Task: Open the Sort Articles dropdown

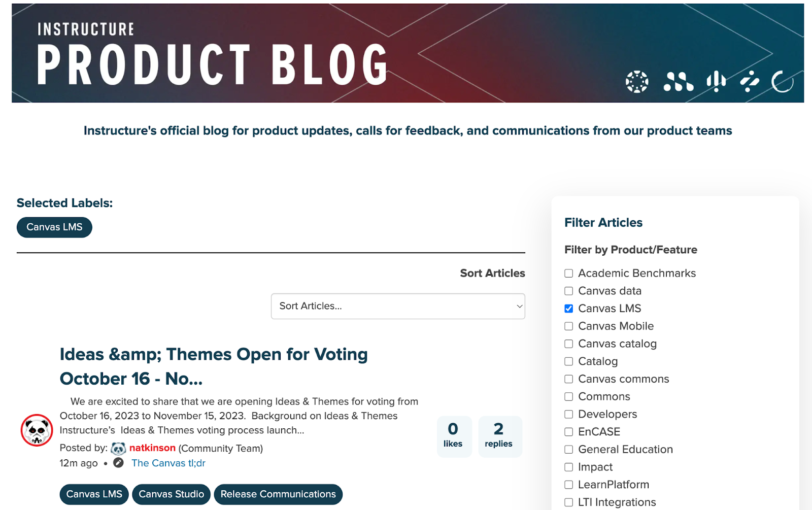Action: point(398,306)
